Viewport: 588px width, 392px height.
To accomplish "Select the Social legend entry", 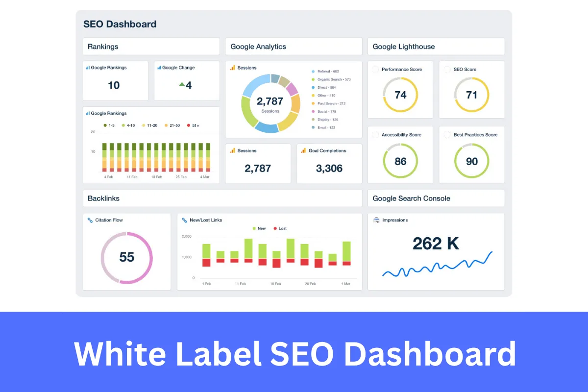I will click(324, 111).
